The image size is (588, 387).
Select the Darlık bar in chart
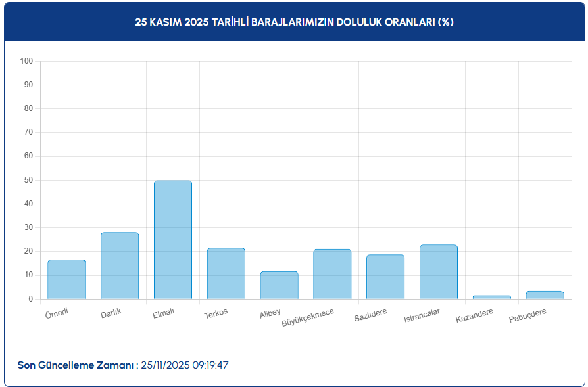tap(120, 266)
